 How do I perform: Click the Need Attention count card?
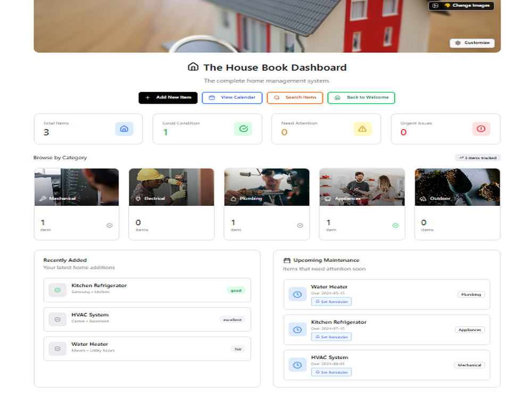coord(326,129)
